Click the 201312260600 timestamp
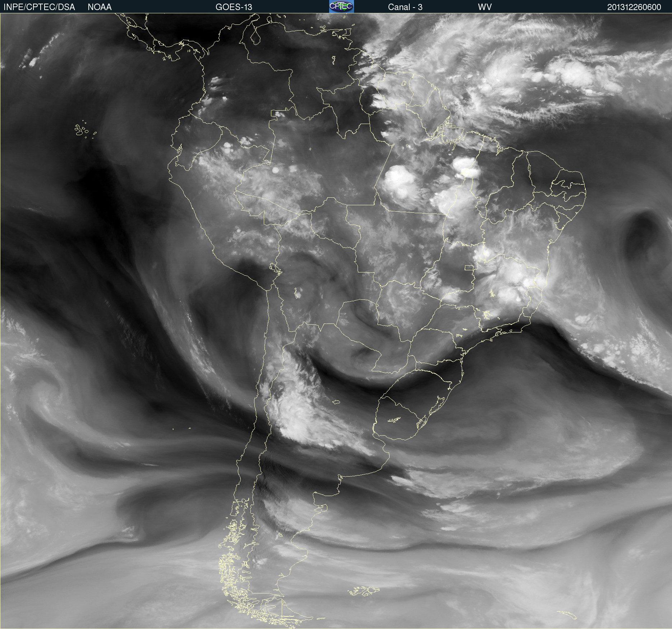This screenshot has width=672, height=629. (634, 7)
